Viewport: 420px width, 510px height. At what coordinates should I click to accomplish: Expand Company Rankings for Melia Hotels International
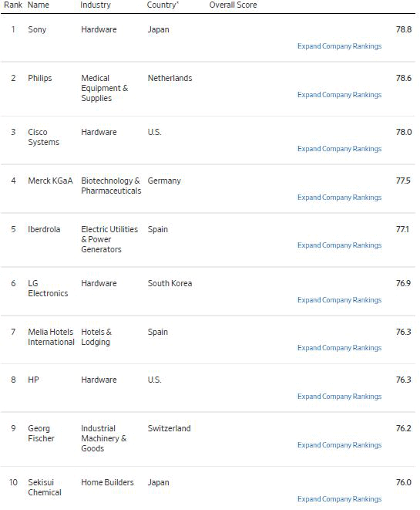(339, 348)
